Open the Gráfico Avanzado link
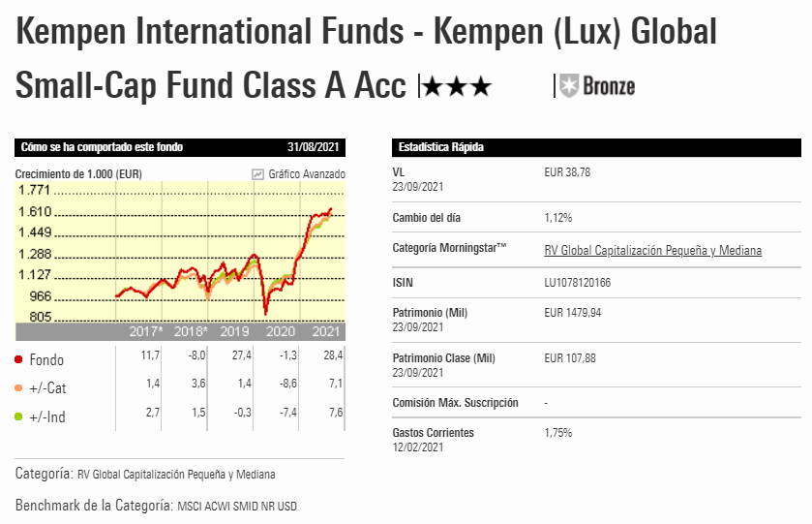The height and width of the screenshot is (524, 812). [x=307, y=174]
